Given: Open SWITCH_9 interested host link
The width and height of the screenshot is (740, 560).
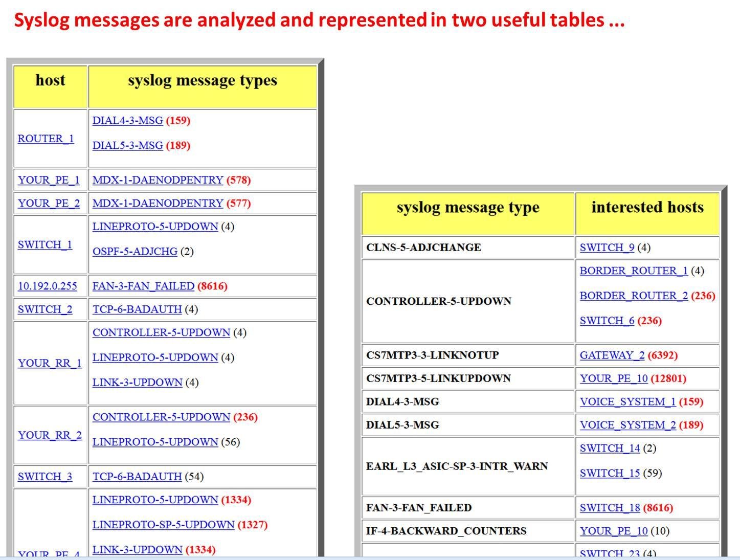Looking at the screenshot, I should [607, 247].
